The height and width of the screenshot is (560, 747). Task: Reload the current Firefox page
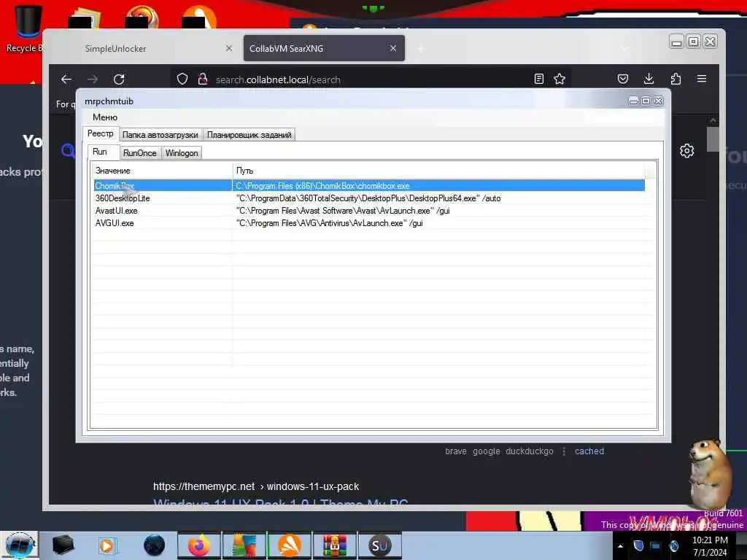(119, 79)
